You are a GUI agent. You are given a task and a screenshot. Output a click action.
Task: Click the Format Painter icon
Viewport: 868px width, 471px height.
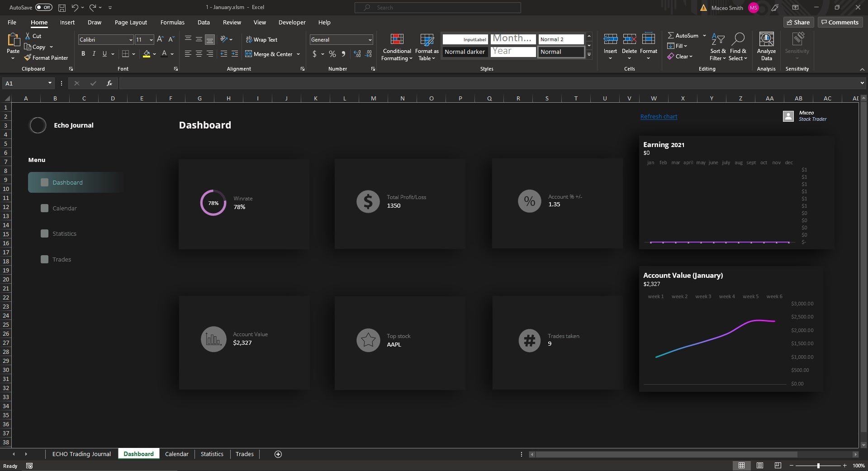28,57
